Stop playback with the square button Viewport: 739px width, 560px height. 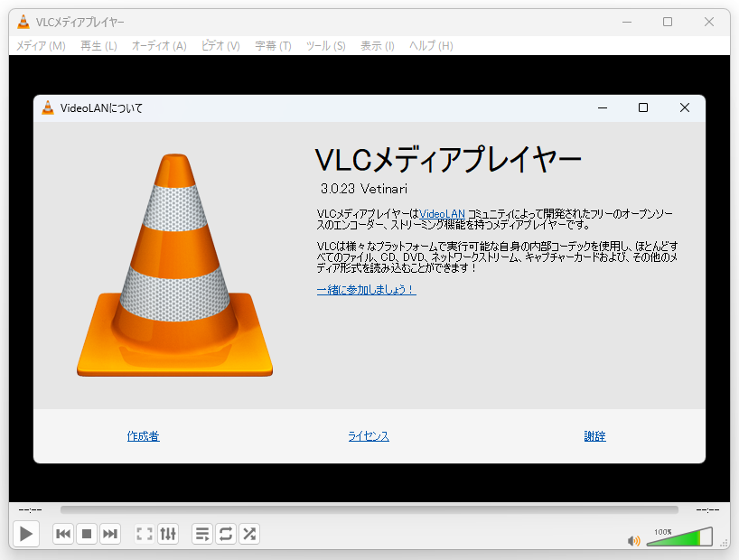point(87,534)
